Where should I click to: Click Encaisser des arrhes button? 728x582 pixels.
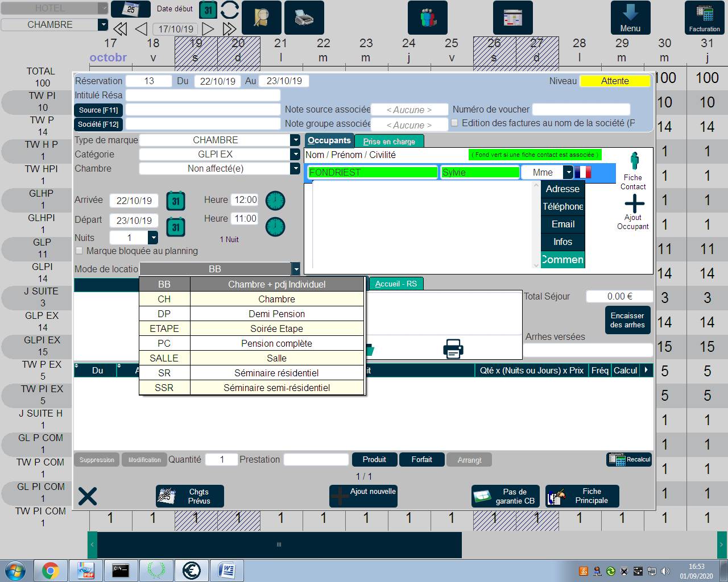[627, 320]
